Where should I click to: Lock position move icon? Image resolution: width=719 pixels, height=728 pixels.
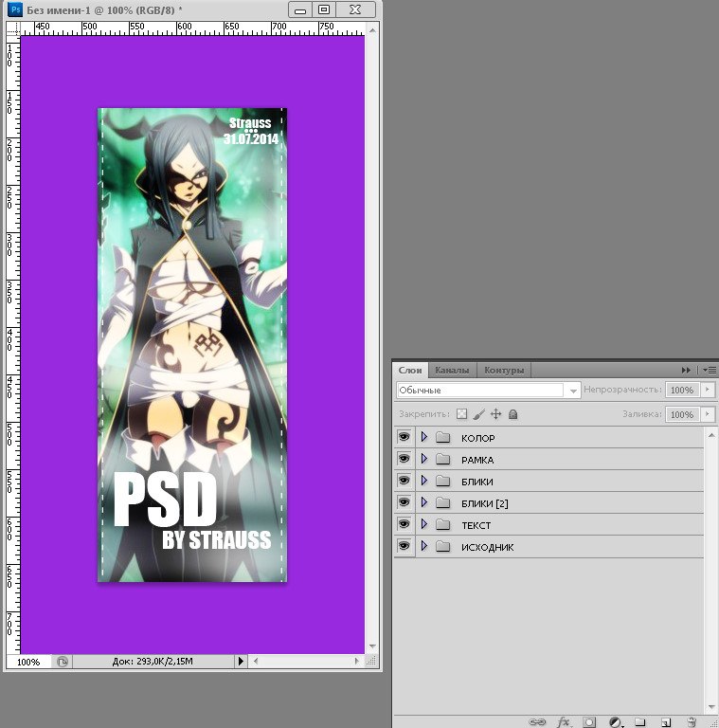tap(495, 413)
